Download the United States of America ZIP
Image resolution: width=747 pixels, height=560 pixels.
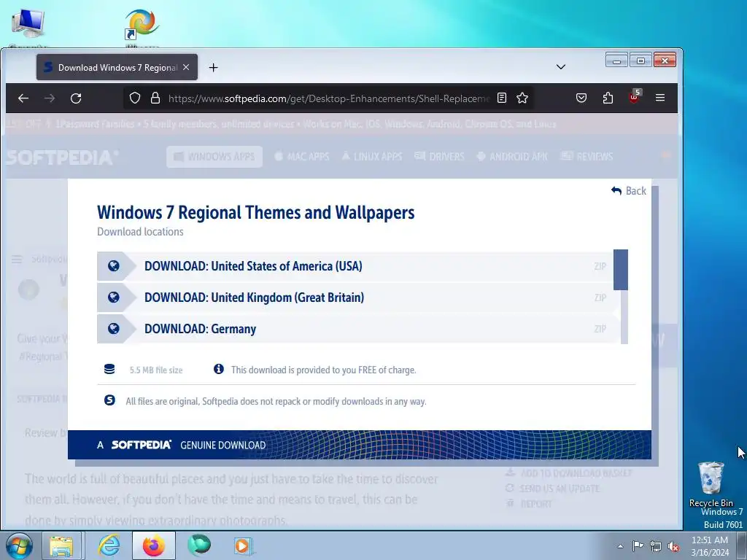pos(355,265)
